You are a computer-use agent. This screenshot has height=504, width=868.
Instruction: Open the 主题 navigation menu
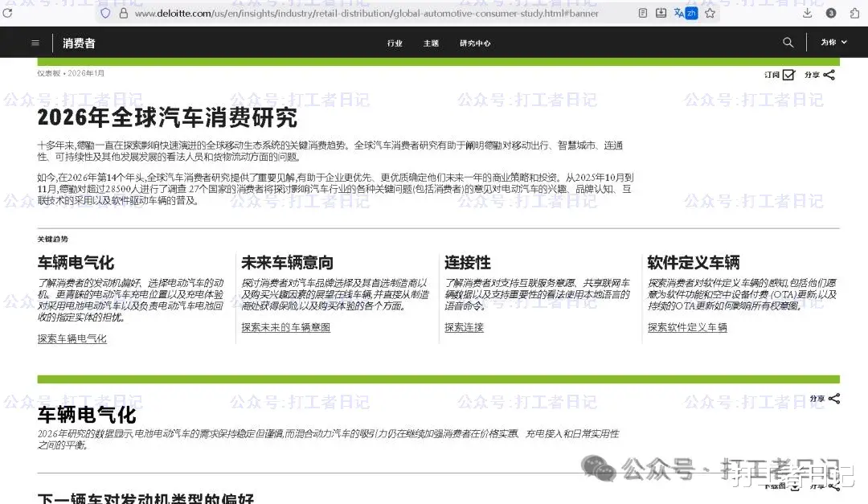[432, 43]
